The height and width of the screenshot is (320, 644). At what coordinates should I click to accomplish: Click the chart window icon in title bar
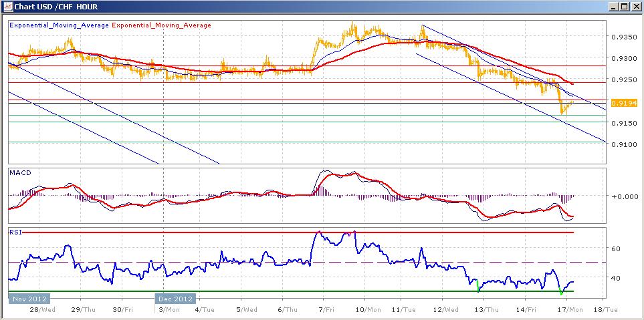pos(7,7)
